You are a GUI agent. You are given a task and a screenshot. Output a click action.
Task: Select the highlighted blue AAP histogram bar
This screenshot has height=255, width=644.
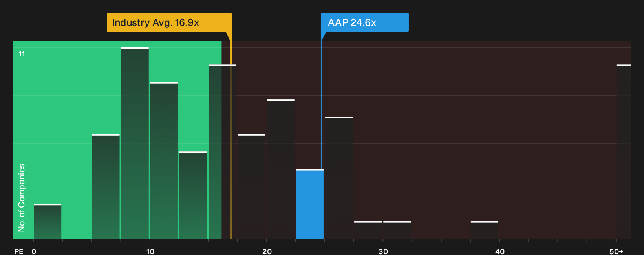(x=310, y=204)
